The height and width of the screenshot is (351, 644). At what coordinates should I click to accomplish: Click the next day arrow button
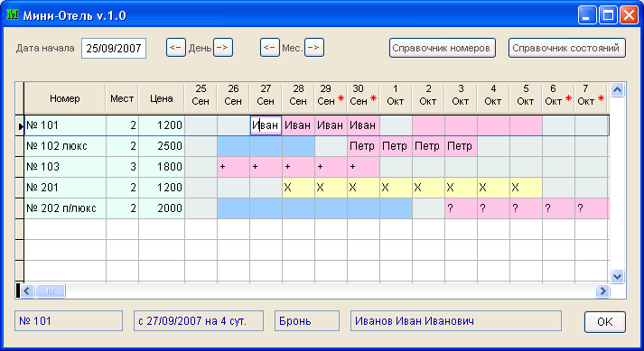click(223, 48)
